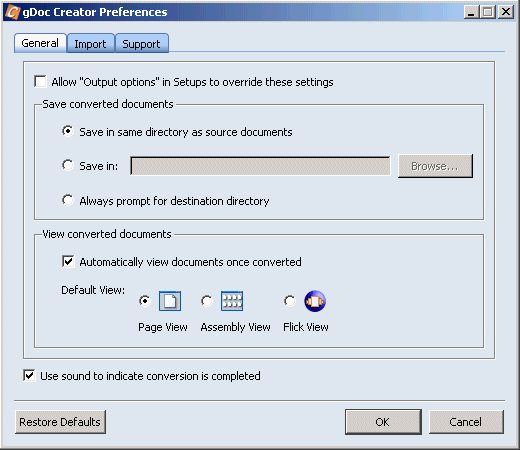Screen dimensions: 520x450
Task: Select Save in same directory as source
Action: pyautogui.click(x=68, y=131)
